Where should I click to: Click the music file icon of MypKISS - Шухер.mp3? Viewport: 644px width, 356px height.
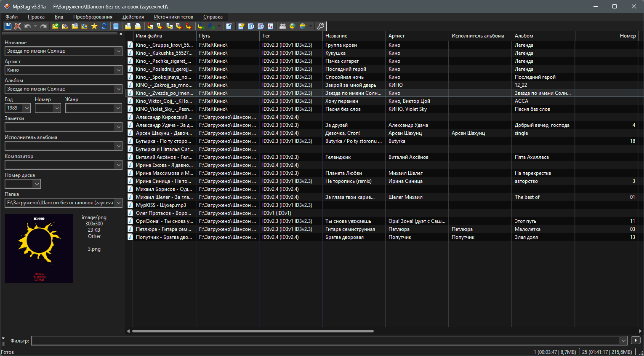click(130, 205)
